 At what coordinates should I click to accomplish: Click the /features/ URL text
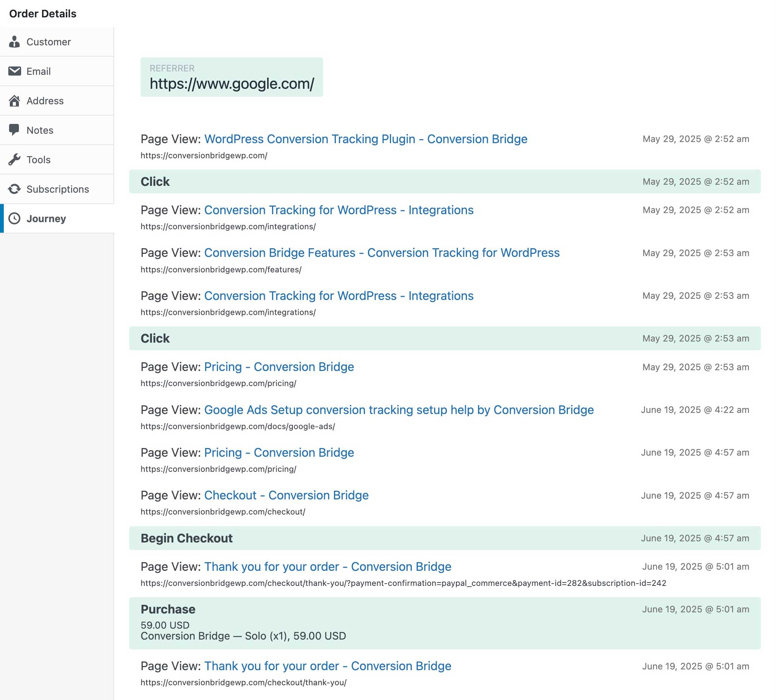click(x=221, y=270)
